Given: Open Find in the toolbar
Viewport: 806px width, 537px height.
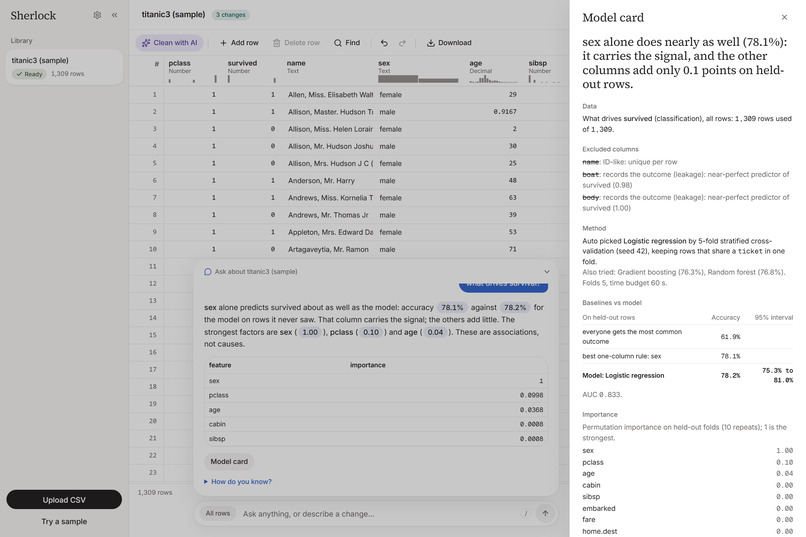Looking at the screenshot, I should [x=347, y=43].
